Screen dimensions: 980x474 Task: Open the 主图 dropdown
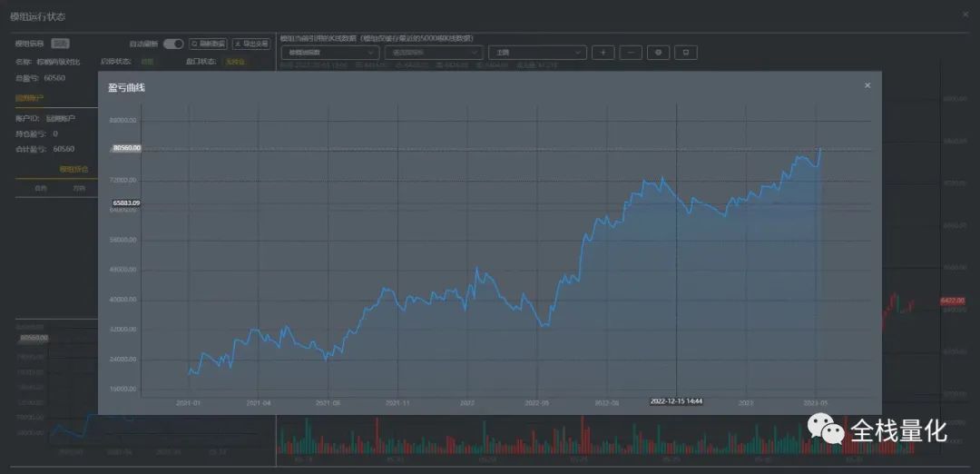click(x=537, y=53)
